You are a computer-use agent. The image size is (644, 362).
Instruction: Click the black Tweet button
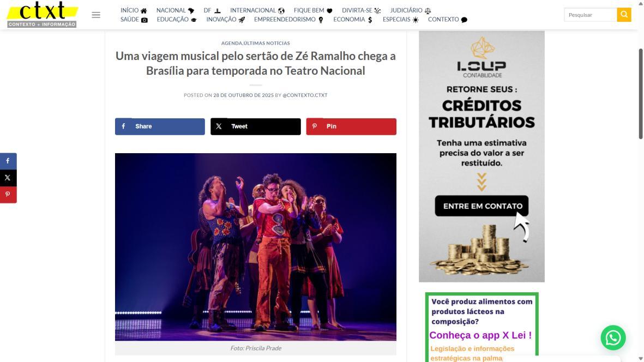(x=255, y=126)
